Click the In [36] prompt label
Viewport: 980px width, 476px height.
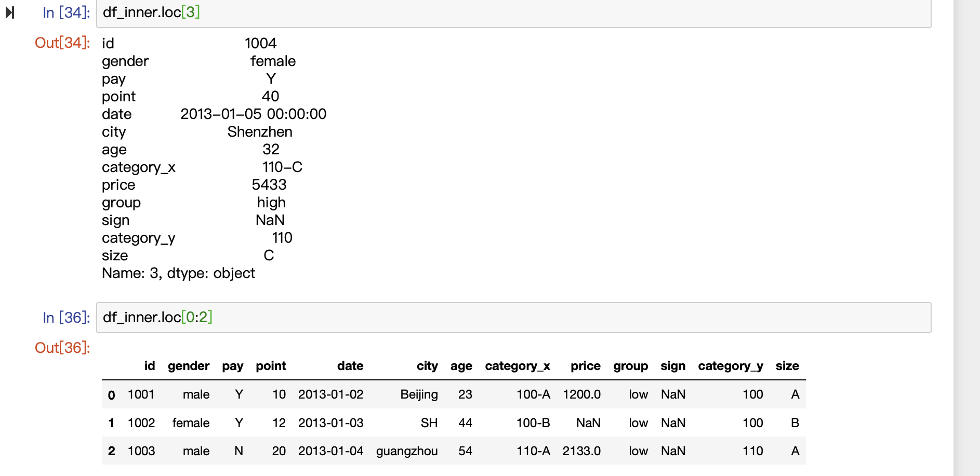point(66,318)
